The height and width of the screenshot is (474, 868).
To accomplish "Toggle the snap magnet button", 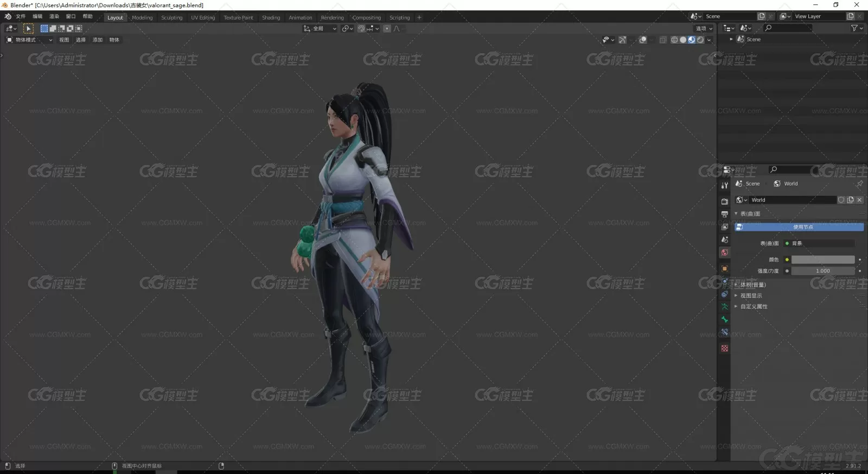I will [x=361, y=28].
